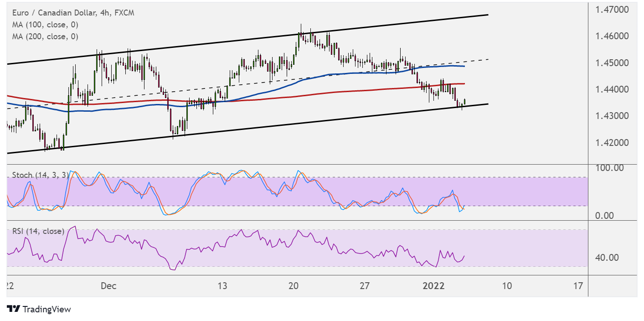Click the 1.42000 price axis label
Viewport: 644px width, 321px height.
point(612,143)
